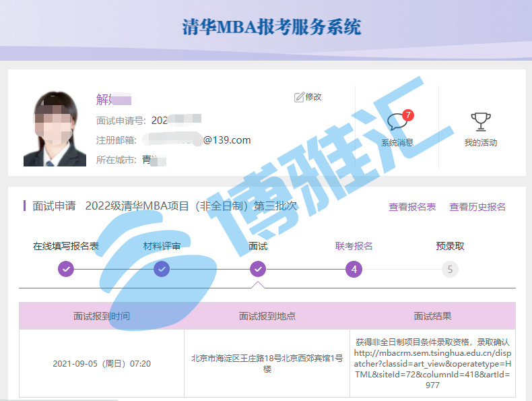Click the admission confirmation URL in 面试结果

(432, 369)
